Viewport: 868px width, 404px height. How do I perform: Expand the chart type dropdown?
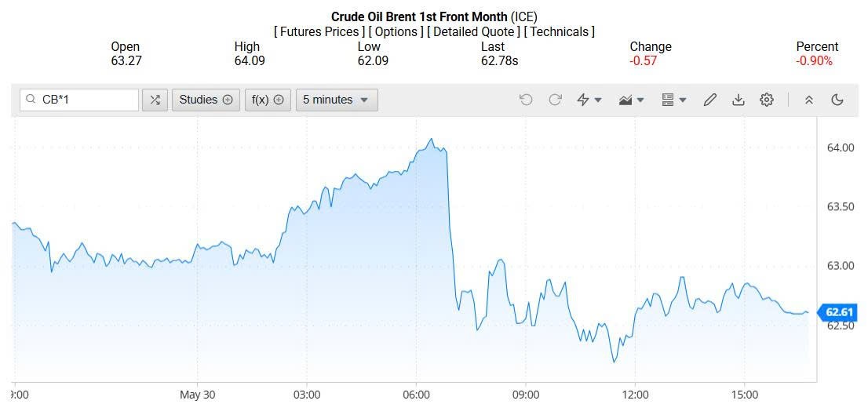[631, 100]
